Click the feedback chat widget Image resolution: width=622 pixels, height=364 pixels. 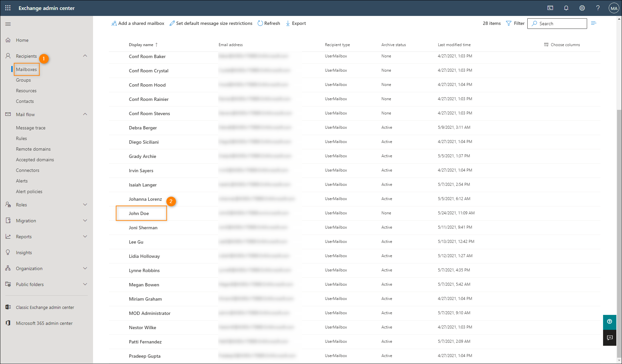tap(610, 338)
